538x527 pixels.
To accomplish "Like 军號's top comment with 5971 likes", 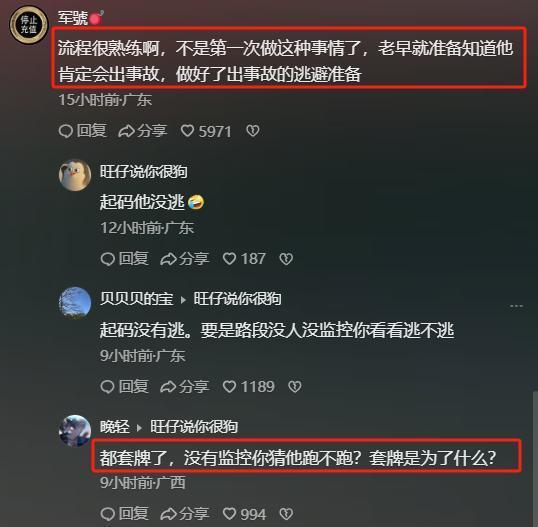I will pyautogui.click(x=206, y=131).
